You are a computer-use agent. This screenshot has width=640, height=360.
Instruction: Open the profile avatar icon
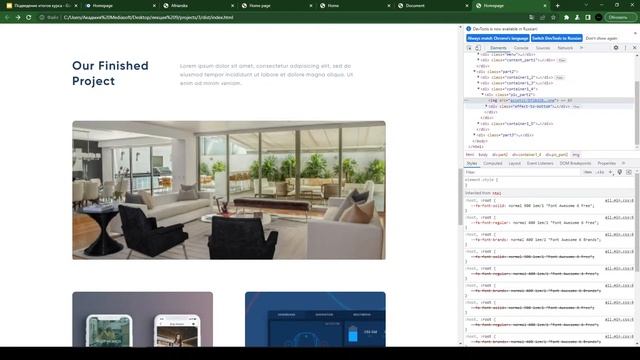[598, 18]
